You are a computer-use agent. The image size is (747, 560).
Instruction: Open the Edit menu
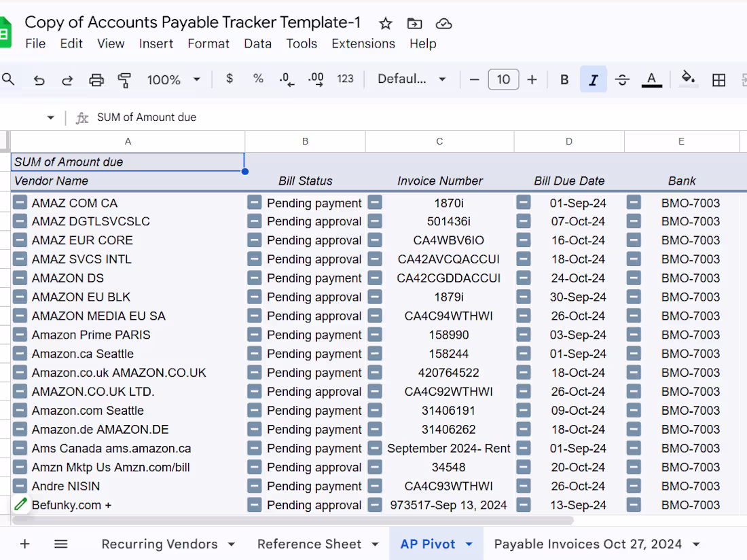[71, 44]
